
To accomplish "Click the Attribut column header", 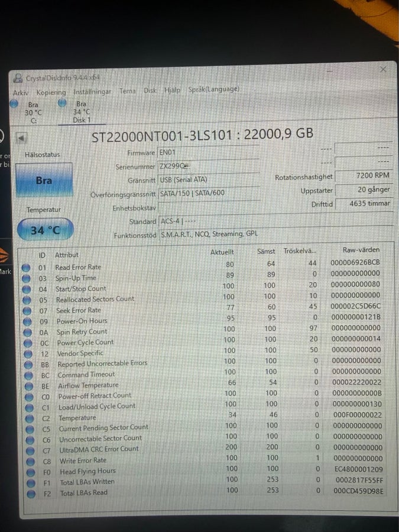I will 66,255.
